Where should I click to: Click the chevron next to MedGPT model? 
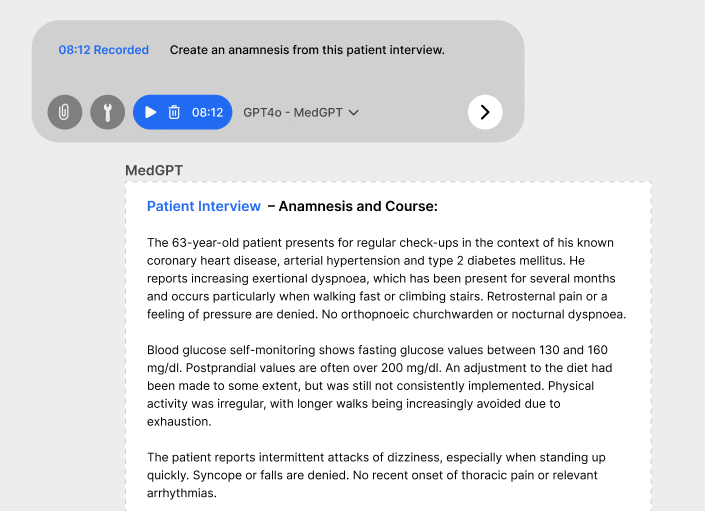(353, 113)
